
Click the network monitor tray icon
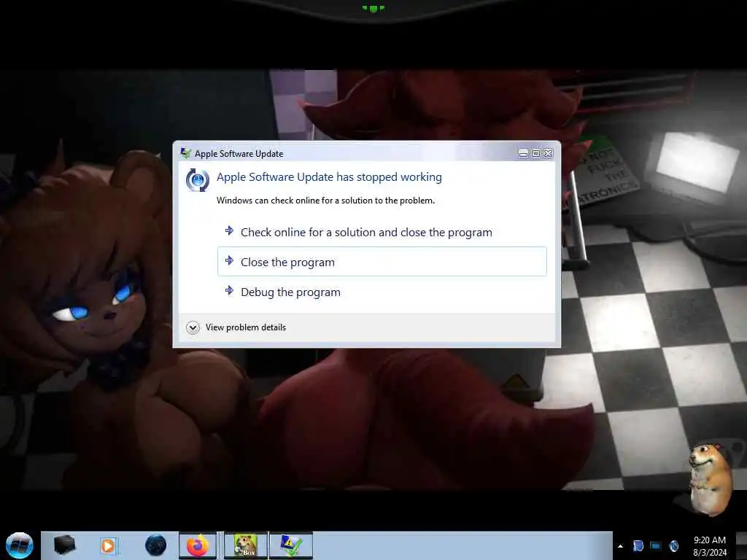(656, 545)
